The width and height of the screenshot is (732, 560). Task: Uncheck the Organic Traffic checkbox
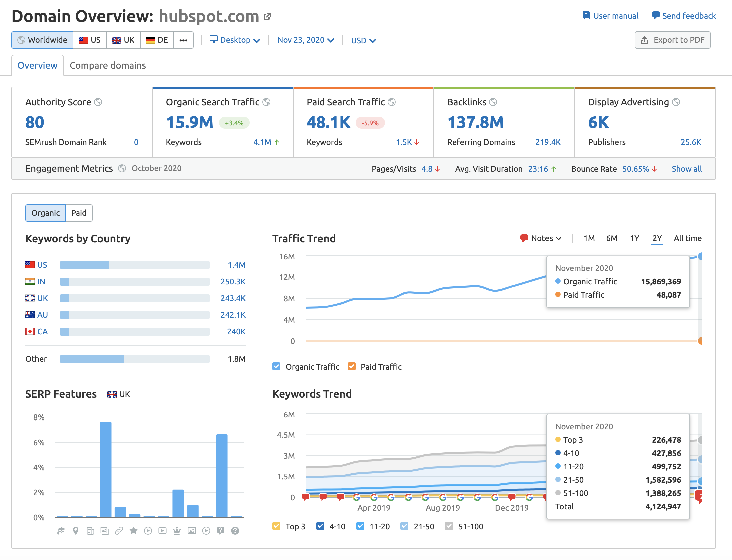pyautogui.click(x=276, y=366)
